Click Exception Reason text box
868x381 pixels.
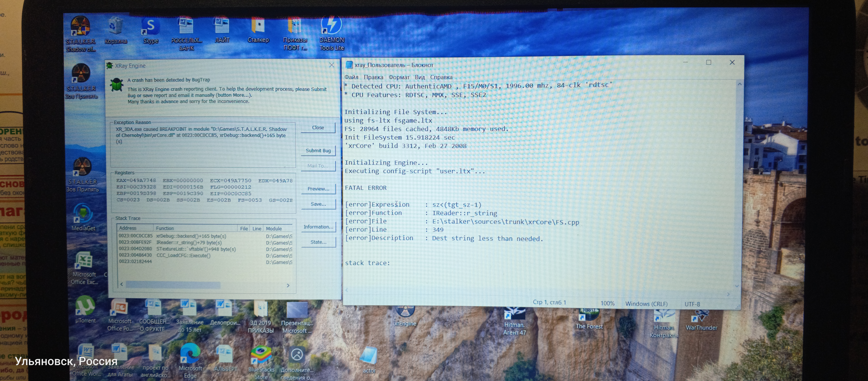[x=203, y=146]
